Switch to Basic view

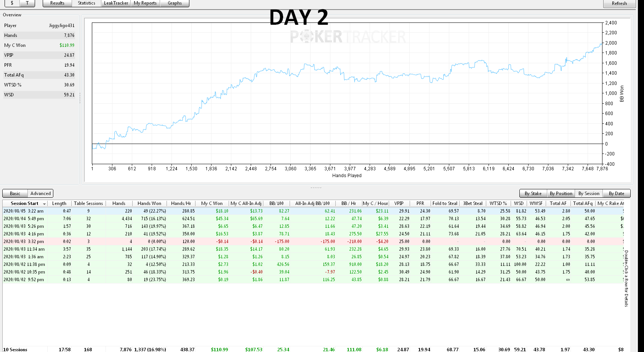point(15,194)
